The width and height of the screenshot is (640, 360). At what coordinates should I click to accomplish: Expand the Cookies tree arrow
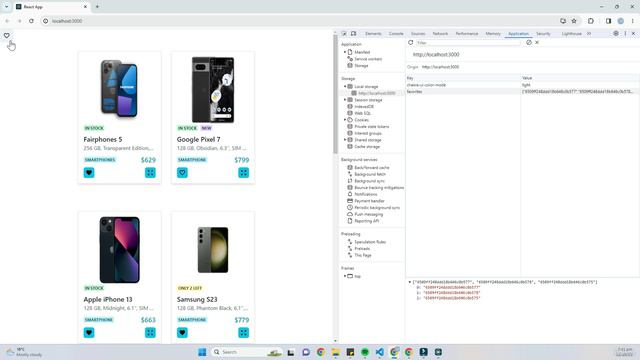point(345,120)
